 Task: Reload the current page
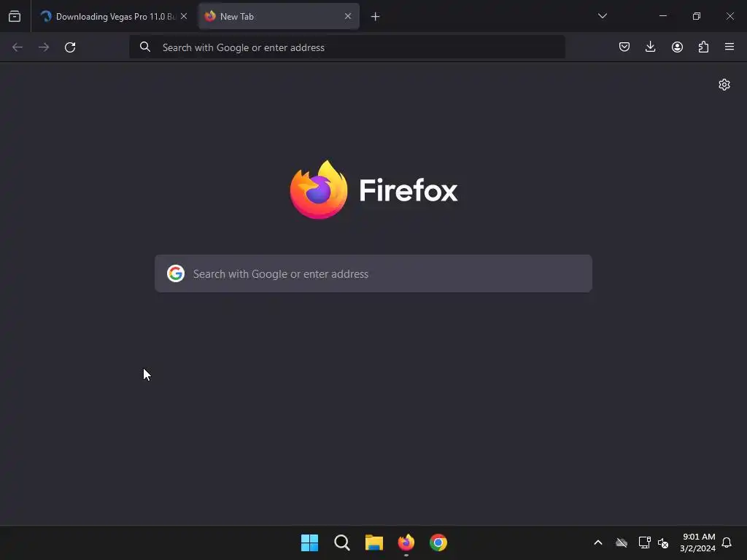[x=70, y=47]
